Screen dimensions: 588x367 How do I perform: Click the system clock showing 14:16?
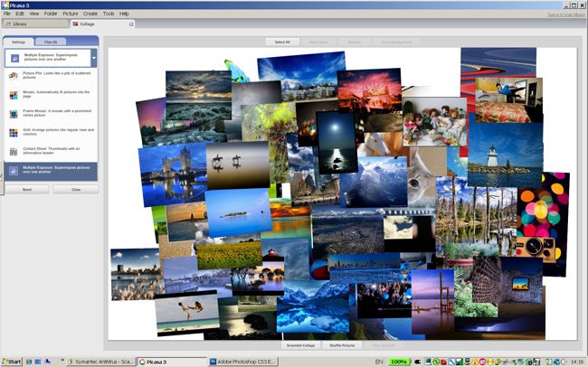pyautogui.click(x=577, y=362)
